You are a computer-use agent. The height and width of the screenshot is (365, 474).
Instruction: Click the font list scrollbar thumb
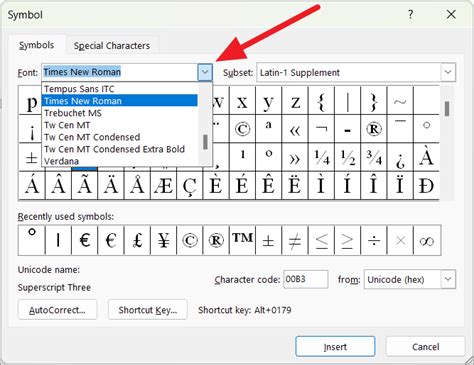point(205,142)
